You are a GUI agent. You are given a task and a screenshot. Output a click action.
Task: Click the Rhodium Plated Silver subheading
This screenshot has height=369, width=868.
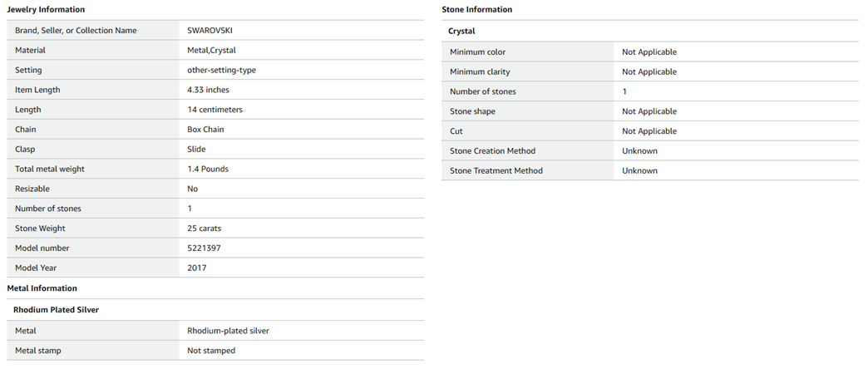(x=57, y=310)
